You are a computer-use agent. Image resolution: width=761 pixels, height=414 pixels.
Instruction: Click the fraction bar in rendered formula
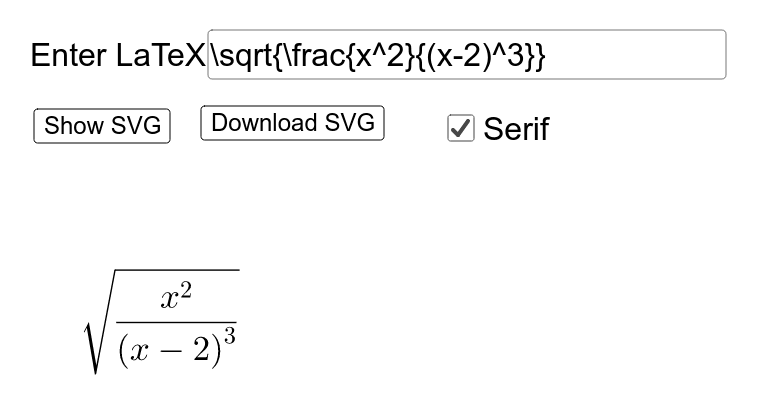(176, 322)
